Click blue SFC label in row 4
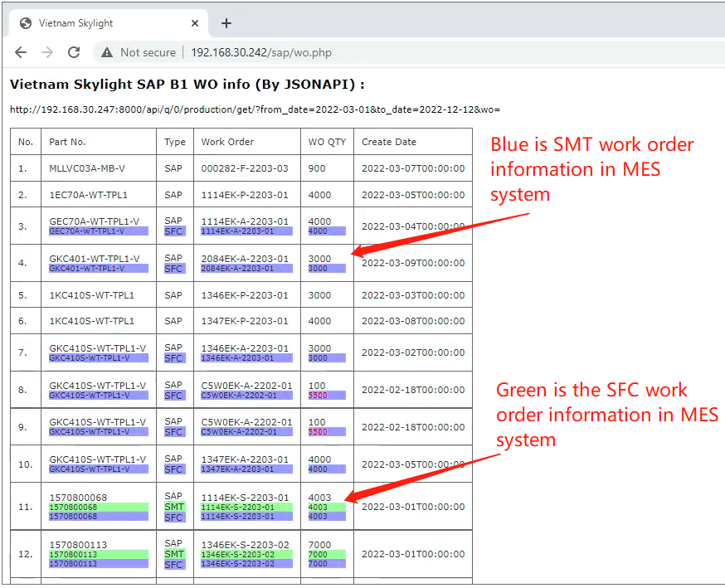The image size is (725, 588). [x=174, y=269]
